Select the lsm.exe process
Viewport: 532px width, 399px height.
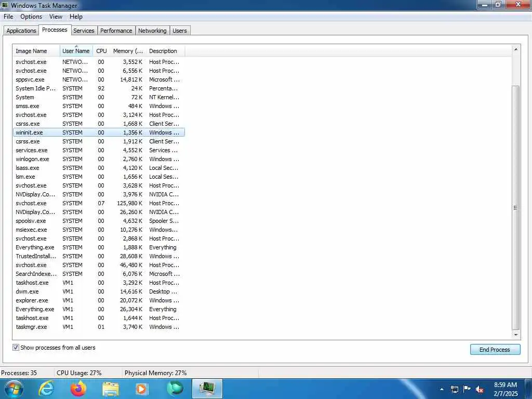[99, 177]
